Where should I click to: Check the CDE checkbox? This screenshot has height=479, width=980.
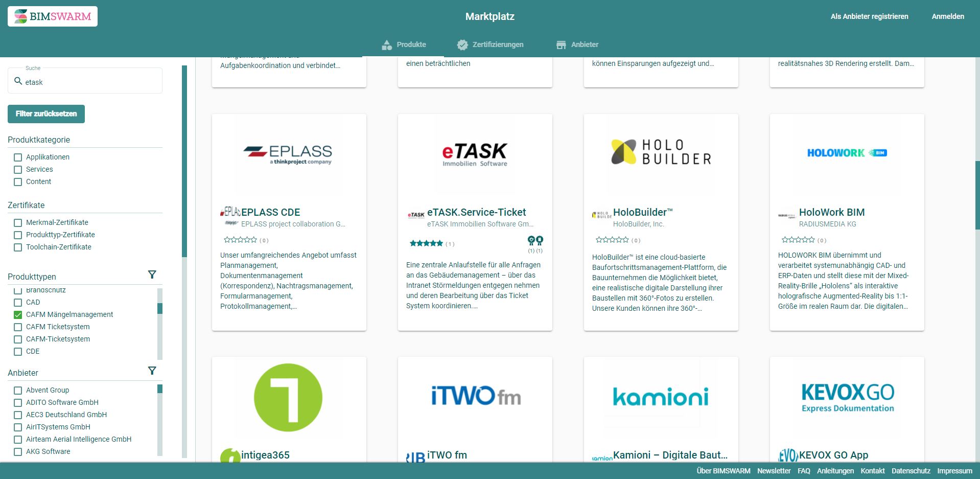tap(18, 352)
